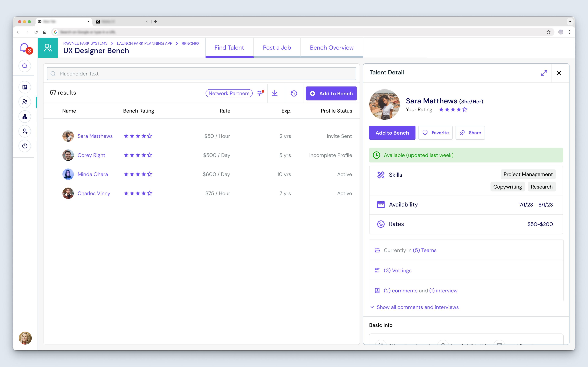This screenshot has width=588, height=367.
Task: Click the download results icon
Action: [x=275, y=93]
